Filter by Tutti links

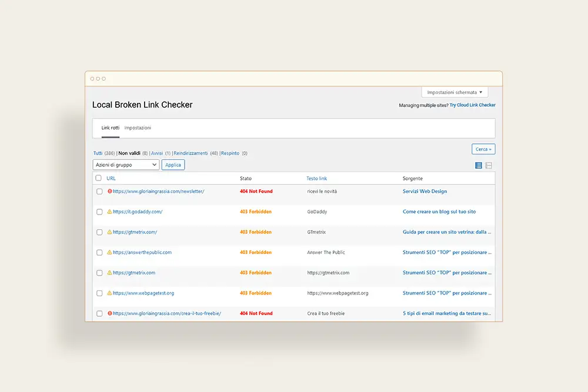pyautogui.click(x=98, y=153)
